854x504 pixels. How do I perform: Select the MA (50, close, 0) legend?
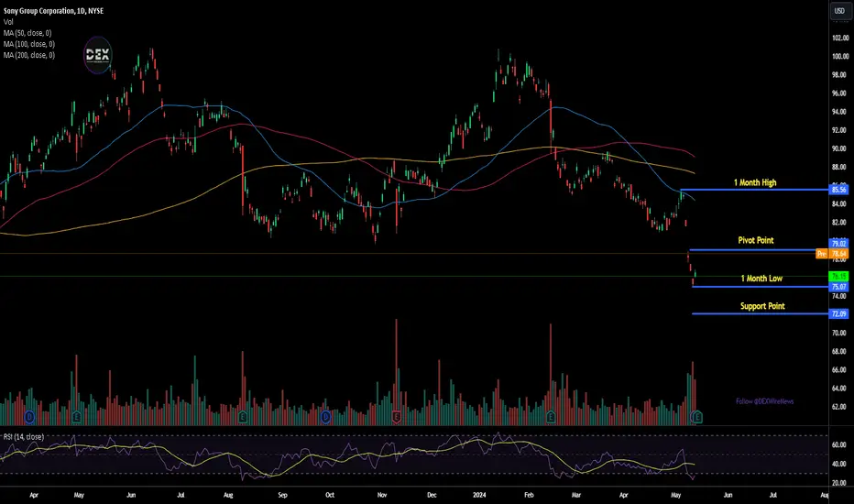pos(27,33)
